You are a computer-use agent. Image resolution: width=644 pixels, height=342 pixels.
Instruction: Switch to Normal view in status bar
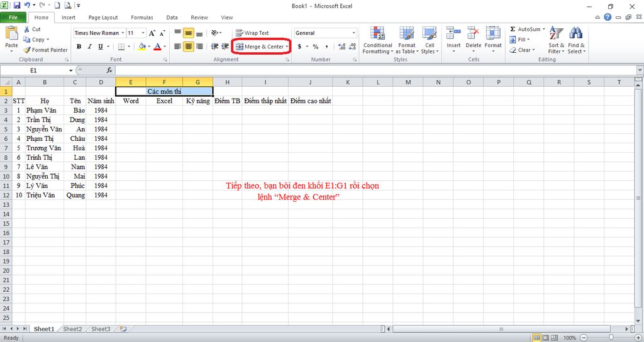536,338
